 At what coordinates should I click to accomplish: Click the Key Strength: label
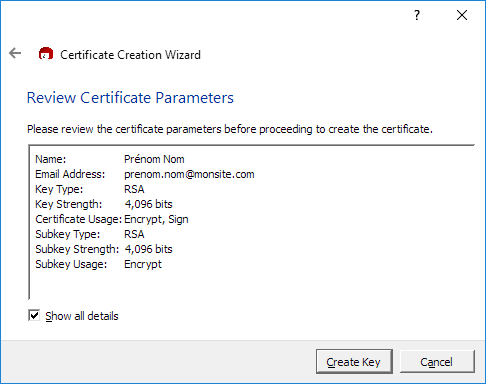[x=69, y=204]
